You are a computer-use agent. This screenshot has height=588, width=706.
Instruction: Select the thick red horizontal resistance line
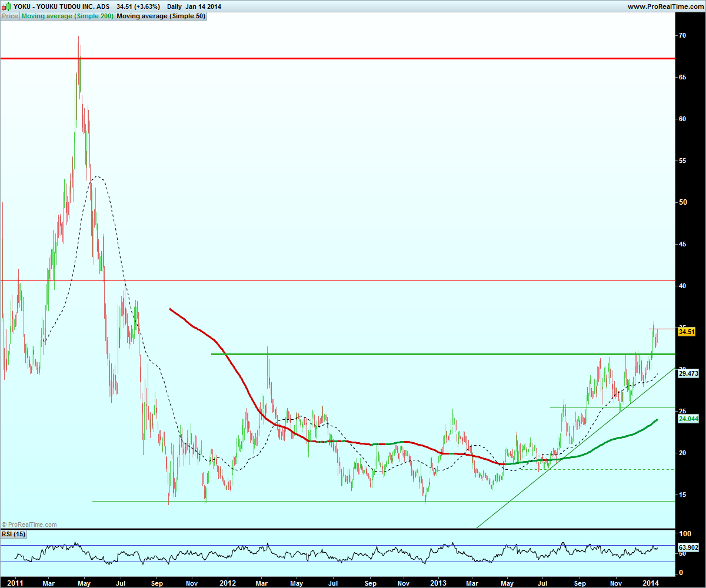click(337, 59)
